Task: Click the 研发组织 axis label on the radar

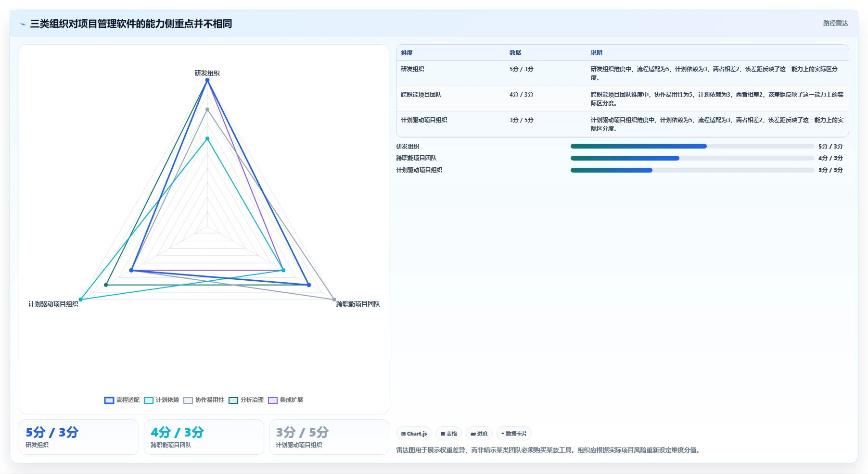Action: (207, 73)
